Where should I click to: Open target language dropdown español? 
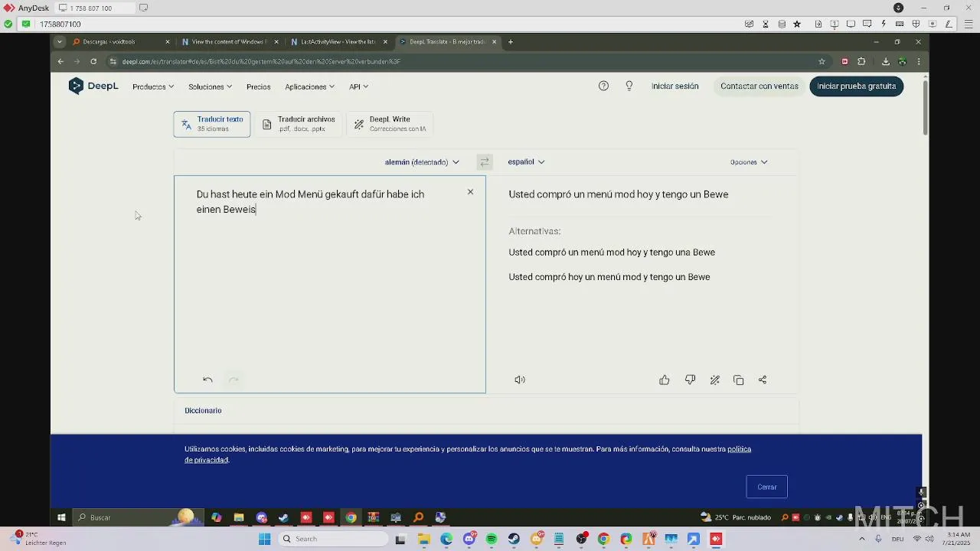(x=526, y=162)
